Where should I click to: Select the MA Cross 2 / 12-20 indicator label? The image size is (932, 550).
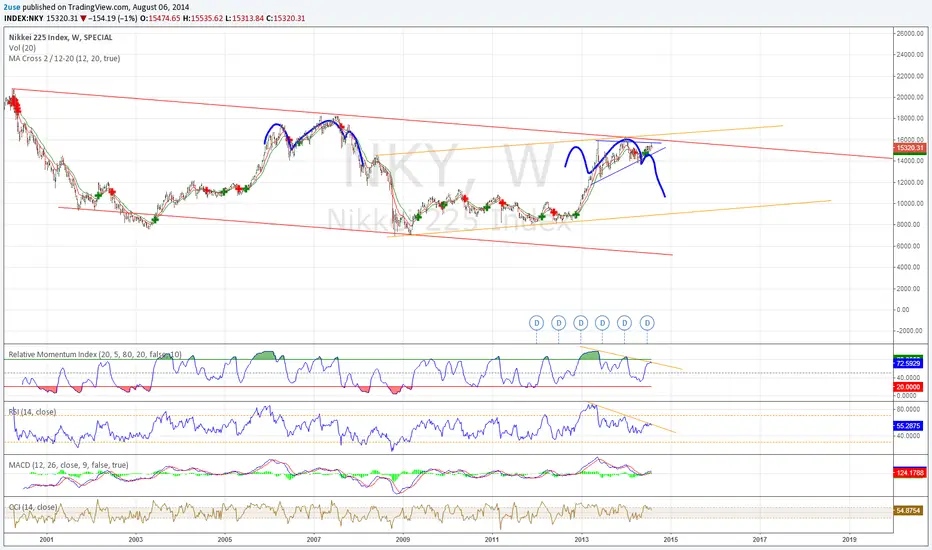point(64,58)
